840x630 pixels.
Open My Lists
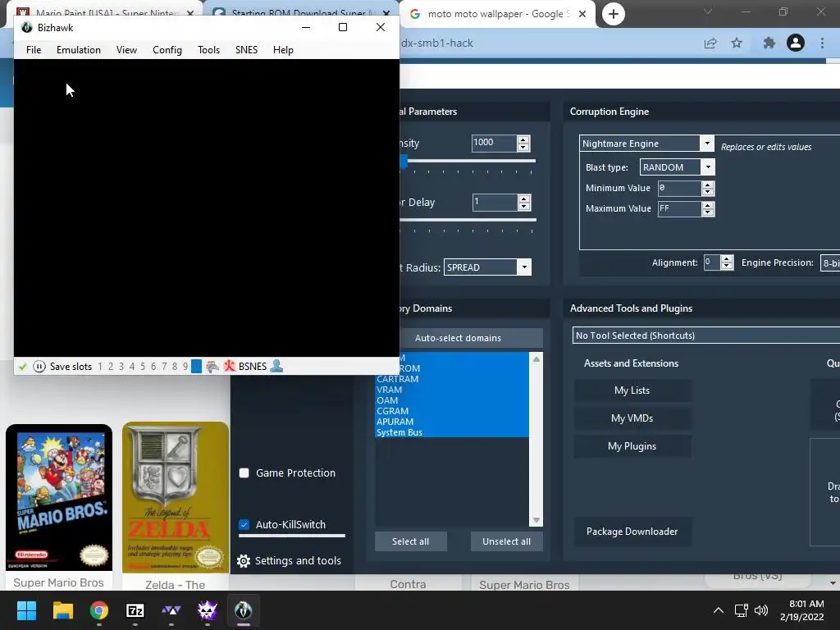click(x=632, y=390)
